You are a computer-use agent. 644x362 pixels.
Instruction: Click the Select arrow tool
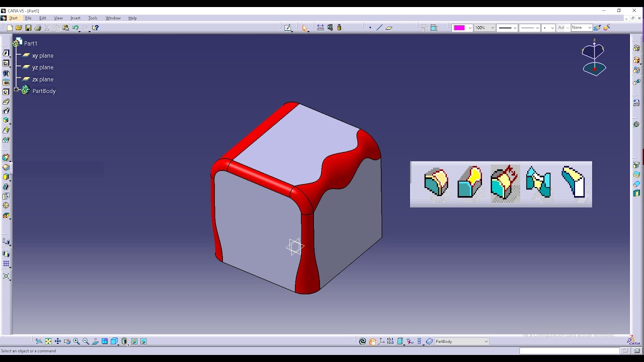[304, 28]
